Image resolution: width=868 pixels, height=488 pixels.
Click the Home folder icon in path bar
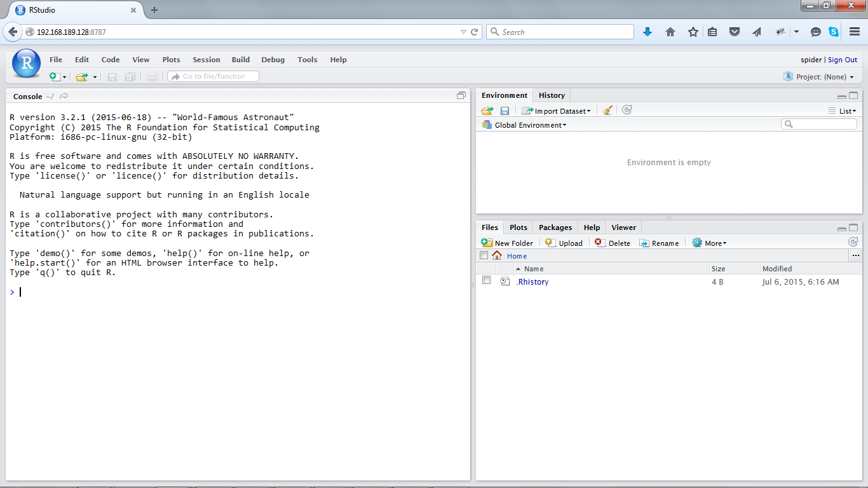(x=497, y=255)
